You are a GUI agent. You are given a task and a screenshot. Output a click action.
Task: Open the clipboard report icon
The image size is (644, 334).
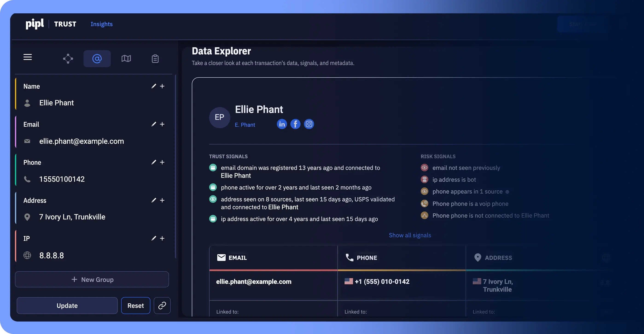pyautogui.click(x=155, y=59)
